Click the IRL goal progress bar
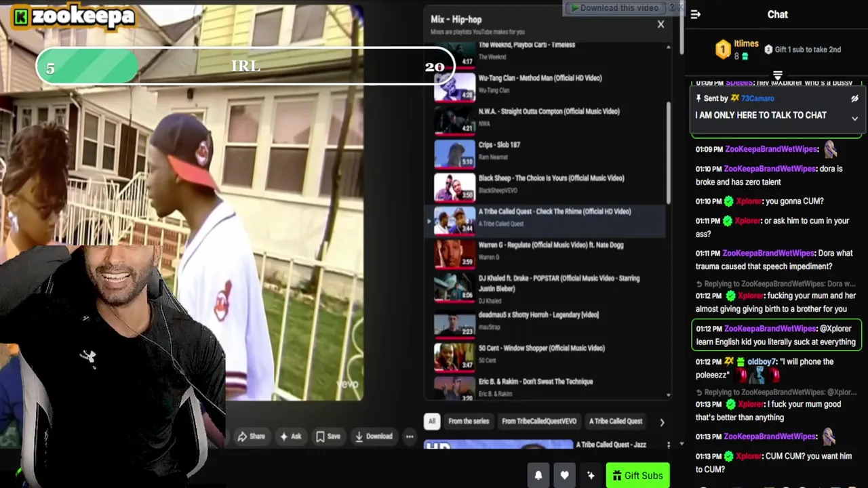This screenshot has width=868, height=488. point(245,66)
